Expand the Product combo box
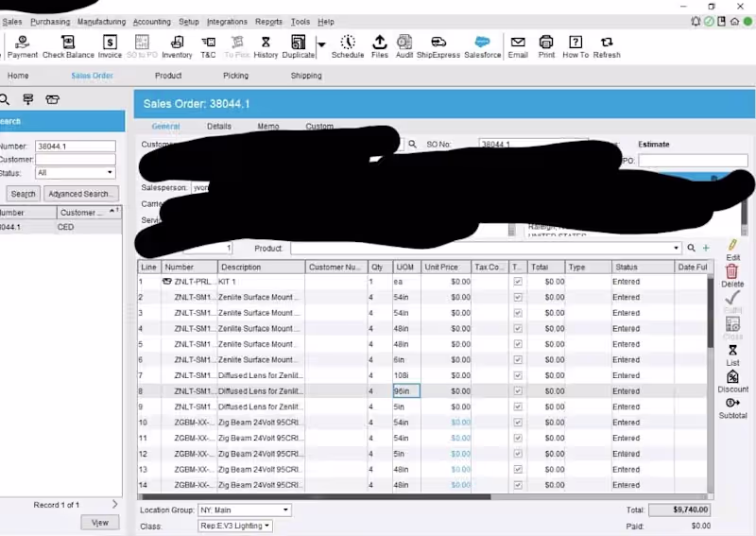 click(676, 248)
